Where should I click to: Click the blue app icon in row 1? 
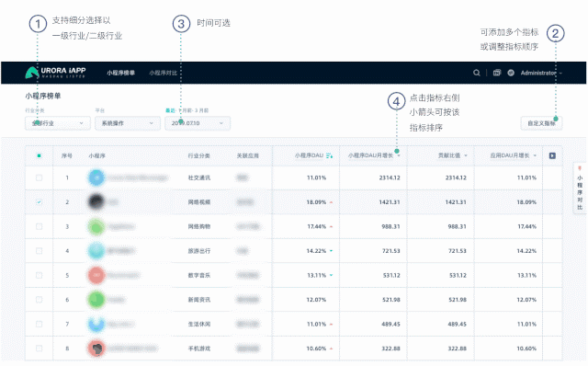click(96, 177)
